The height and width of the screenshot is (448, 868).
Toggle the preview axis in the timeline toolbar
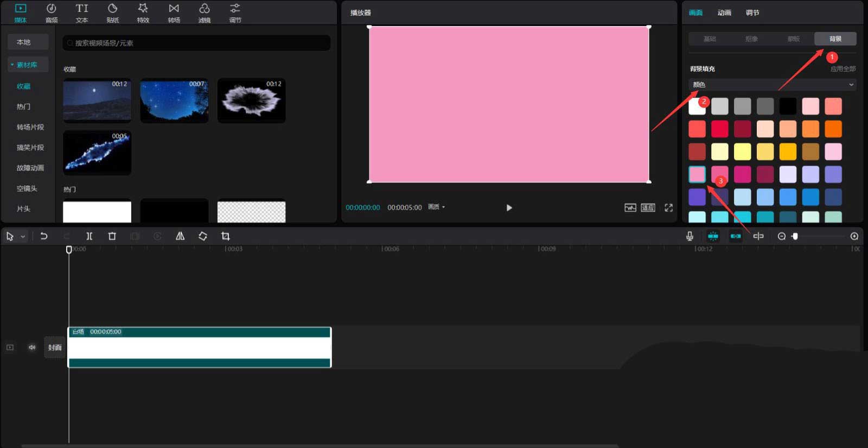point(758,236)
